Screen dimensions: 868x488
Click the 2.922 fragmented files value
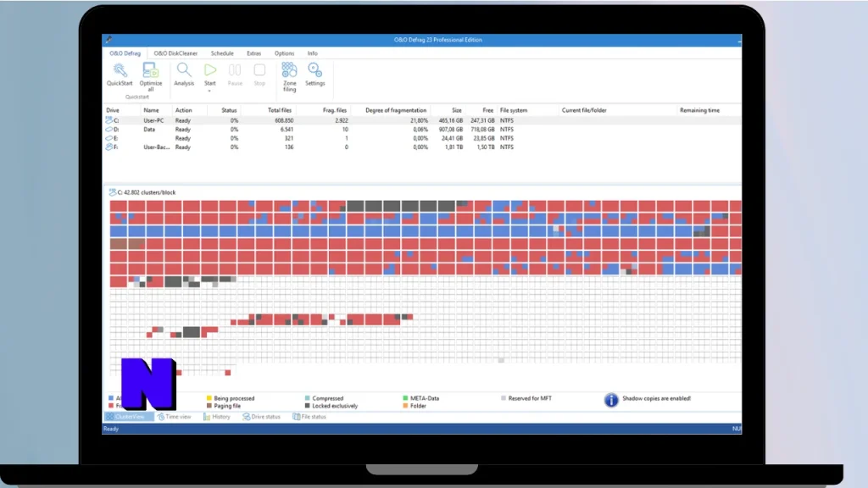tap(342, 120)
